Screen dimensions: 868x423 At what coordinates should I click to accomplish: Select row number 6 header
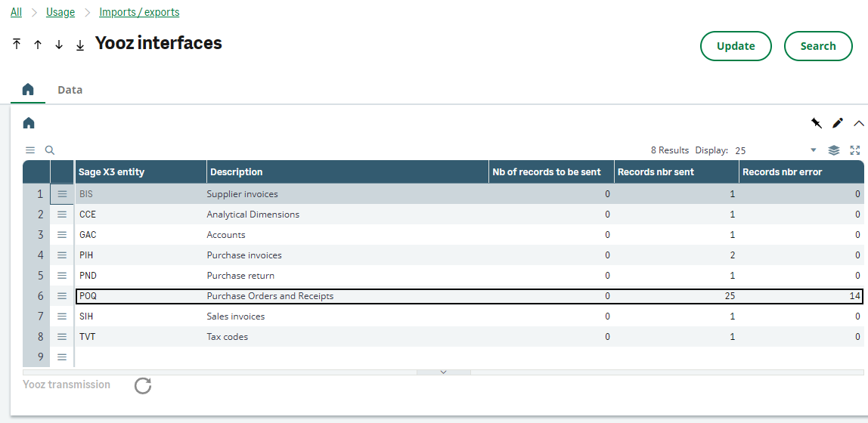(36, 296)
